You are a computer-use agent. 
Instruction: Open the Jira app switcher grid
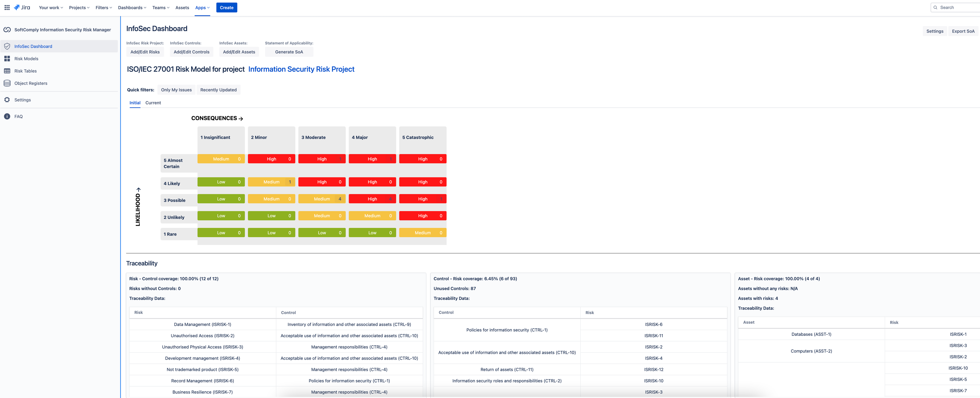pos(7,7)
